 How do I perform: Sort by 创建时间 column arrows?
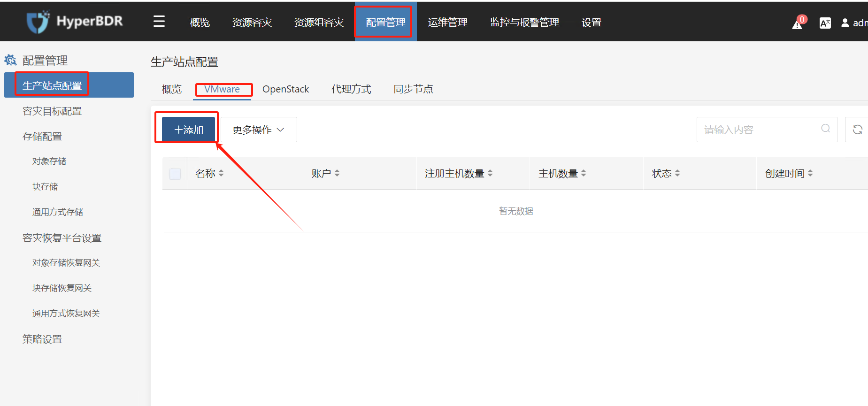click(x=810, y=173)
